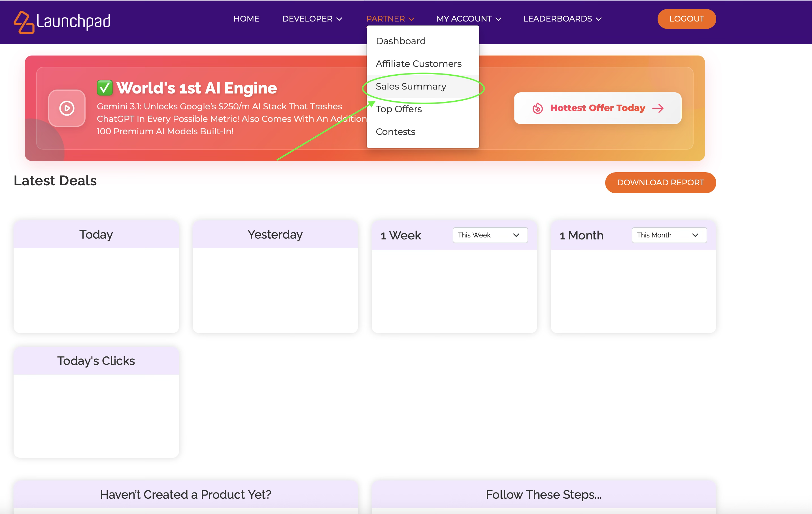The image size is (812, 514).
Task: Click the Launchpad logo
Action: coord(62,22)
